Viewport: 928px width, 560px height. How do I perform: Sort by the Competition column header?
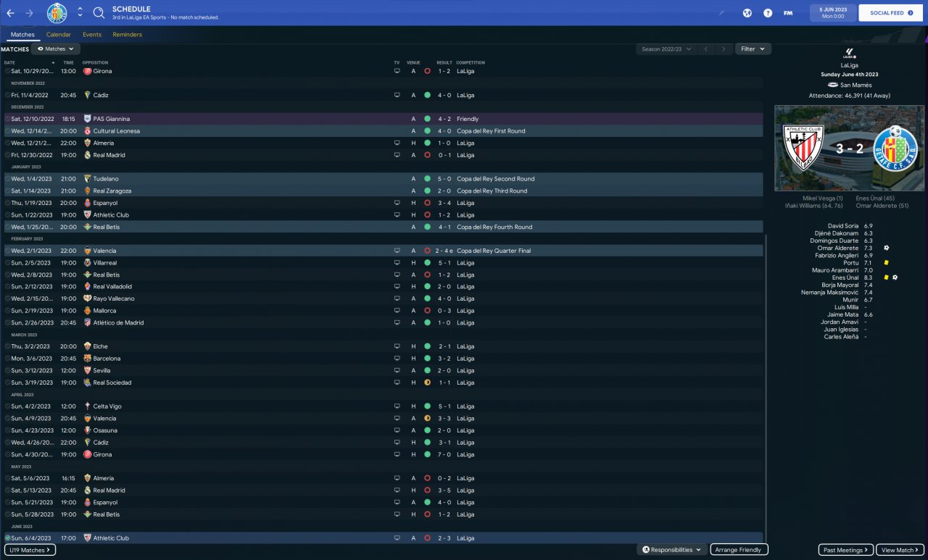pyautogui.click(x=471, y=62)
